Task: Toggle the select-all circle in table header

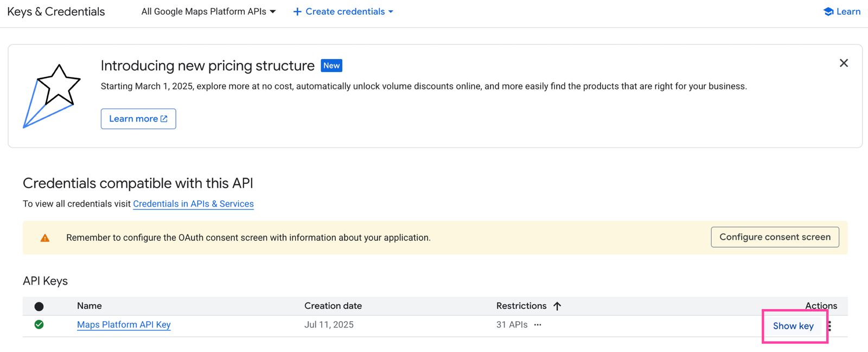Action: pyautogui.click(x=39, y=306)
